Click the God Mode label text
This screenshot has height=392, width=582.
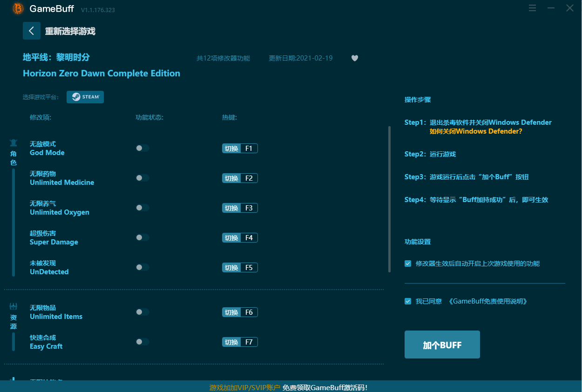click(47, 153)
